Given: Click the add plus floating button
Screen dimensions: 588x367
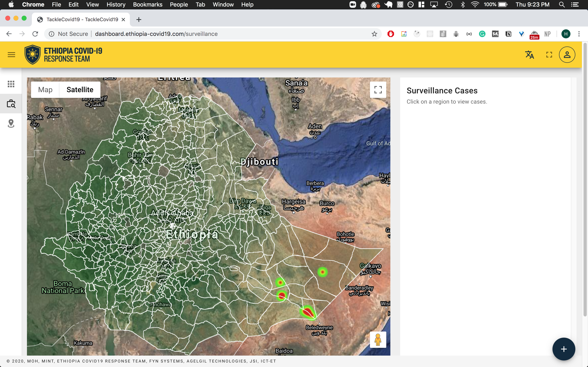Looking at the screenshot, I should pos(564,349).
